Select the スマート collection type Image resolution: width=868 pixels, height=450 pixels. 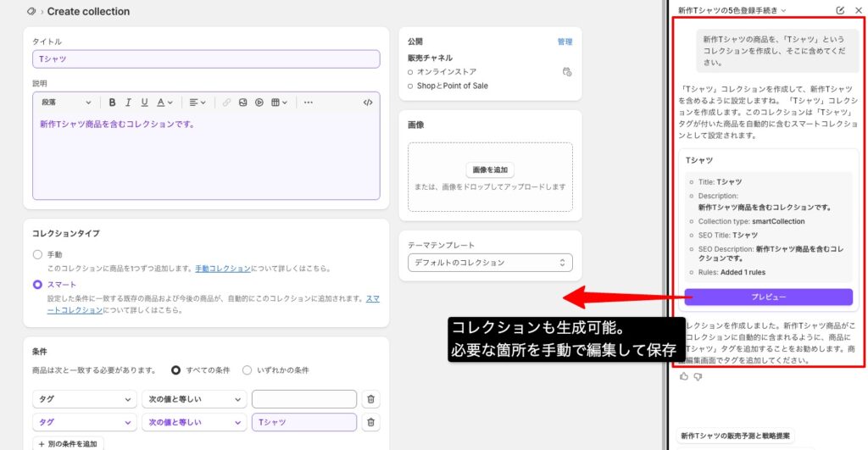37,285
